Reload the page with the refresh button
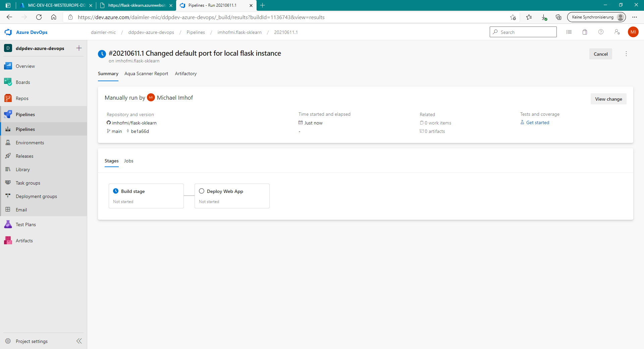Viewport: 644px width, 349px height. click(x=39, y=17)
